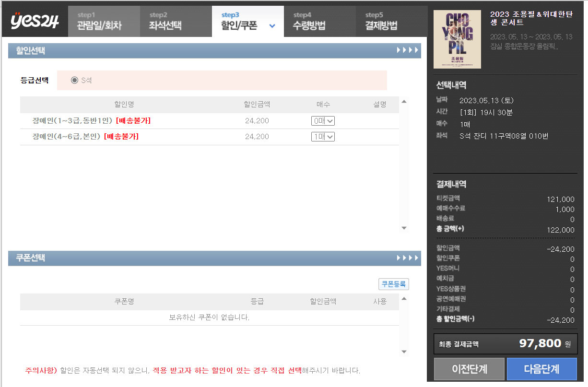Viewport: 588px width, 387px height.
Task: Select the S석 grade radio button
Action: [x=74, y=80]
